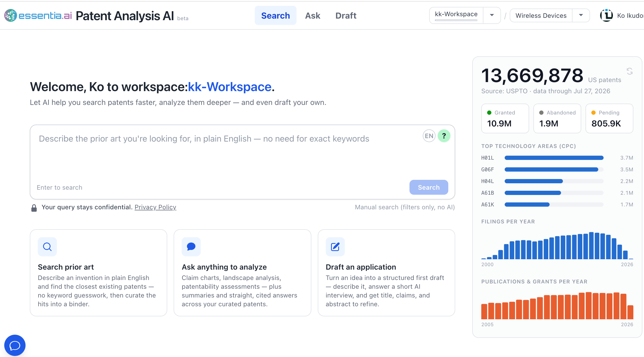Select the kk-Workspace workspace selector
The width and height of the screenshot is (644, 357).
pos(456,15)
